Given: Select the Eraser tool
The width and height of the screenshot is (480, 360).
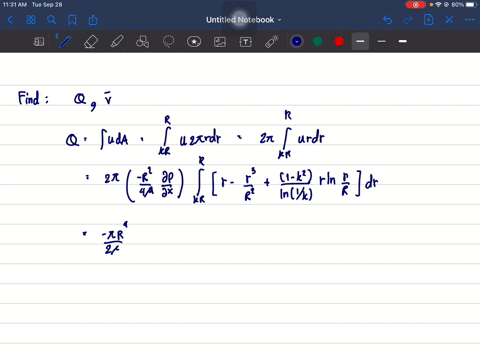Looking at the screenshot, I should coord(91,42).
